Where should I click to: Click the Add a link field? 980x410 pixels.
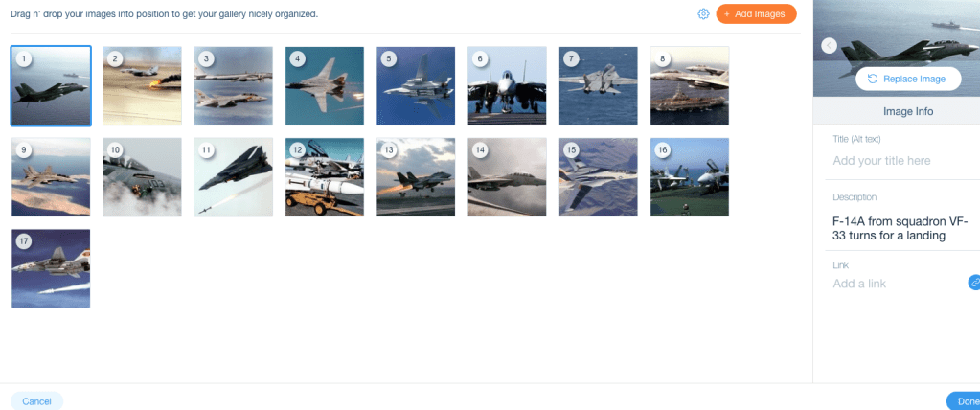pos(897,284)
